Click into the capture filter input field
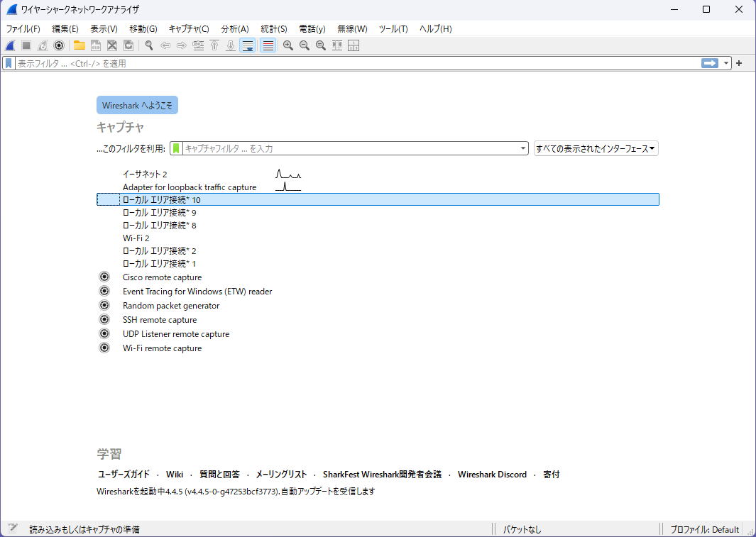This screenshot has height=537, width=756. tap(351, 148)
